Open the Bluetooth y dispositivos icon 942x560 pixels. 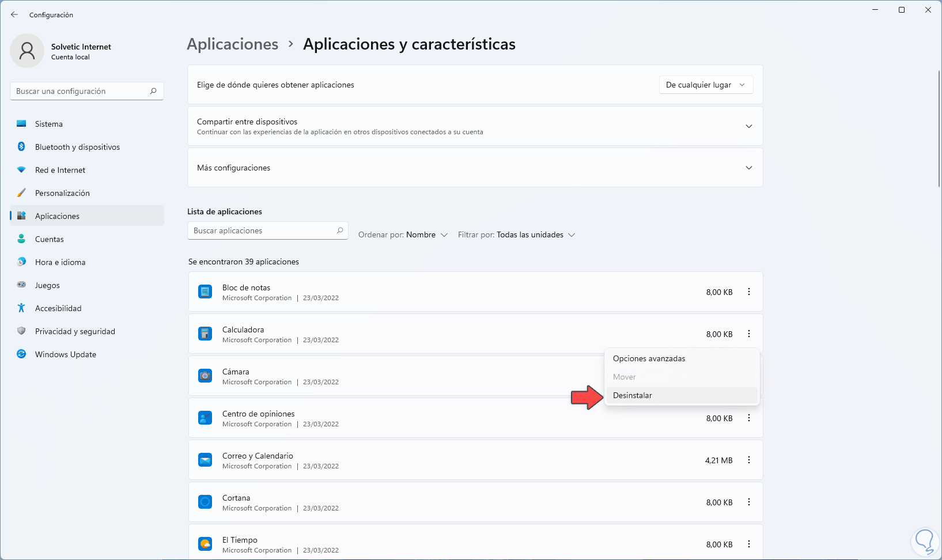coord(21,147)
